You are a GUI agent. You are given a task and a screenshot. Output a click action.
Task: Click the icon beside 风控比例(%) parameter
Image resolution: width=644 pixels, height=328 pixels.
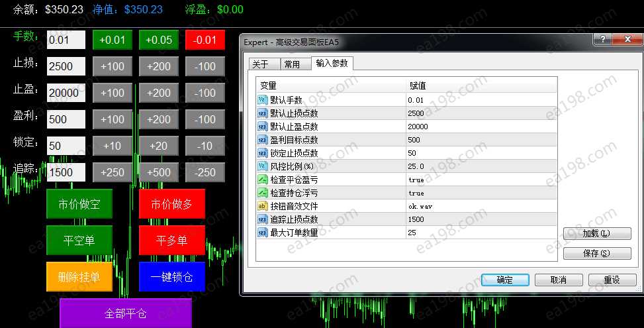(262, 166)
